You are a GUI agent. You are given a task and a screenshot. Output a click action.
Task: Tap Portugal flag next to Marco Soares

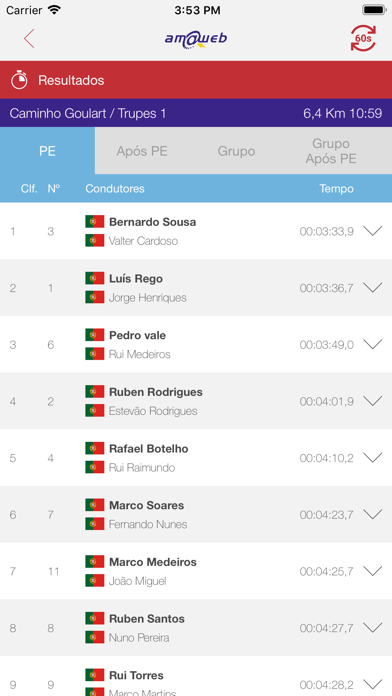[95, 505]
